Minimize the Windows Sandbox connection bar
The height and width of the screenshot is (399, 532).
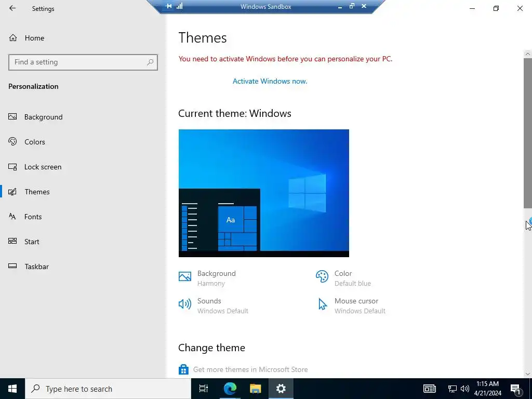click(x=340, y=6)
